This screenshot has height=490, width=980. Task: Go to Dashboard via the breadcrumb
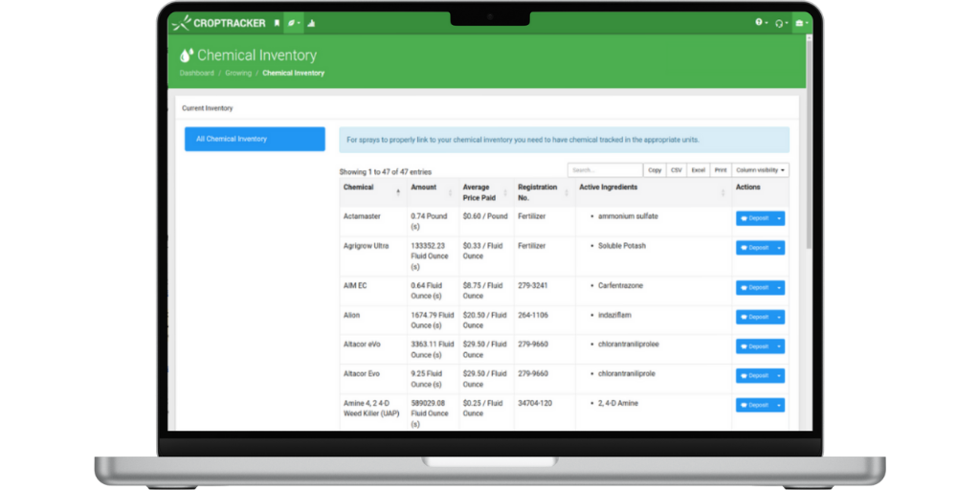pyautogui.click(x=197, y=73)
